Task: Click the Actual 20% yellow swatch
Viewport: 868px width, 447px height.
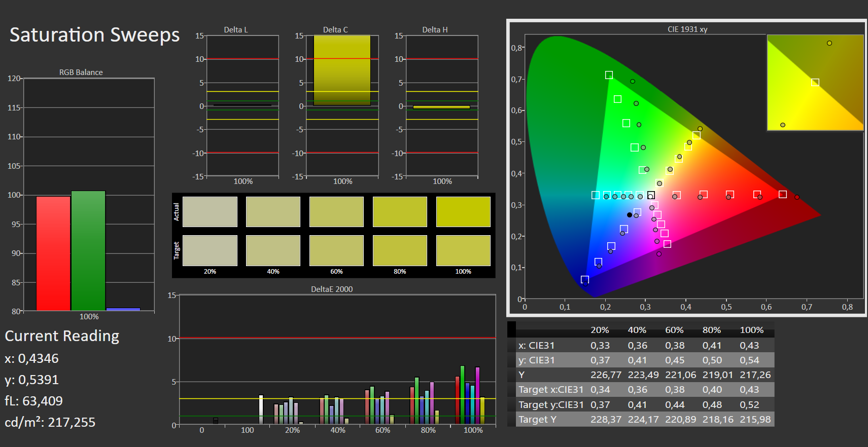Action: (210, 212)
